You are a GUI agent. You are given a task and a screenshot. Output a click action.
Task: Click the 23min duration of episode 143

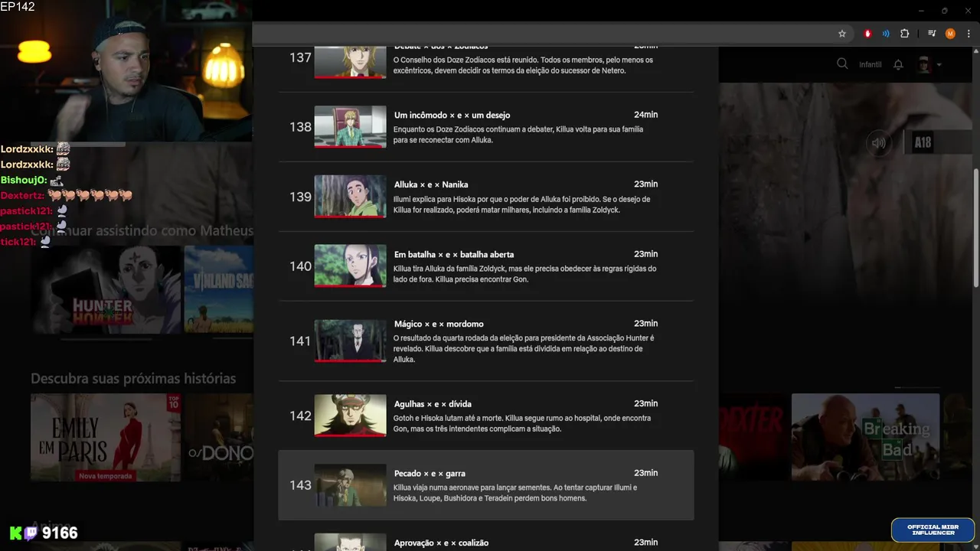click(x=645, y=473)
